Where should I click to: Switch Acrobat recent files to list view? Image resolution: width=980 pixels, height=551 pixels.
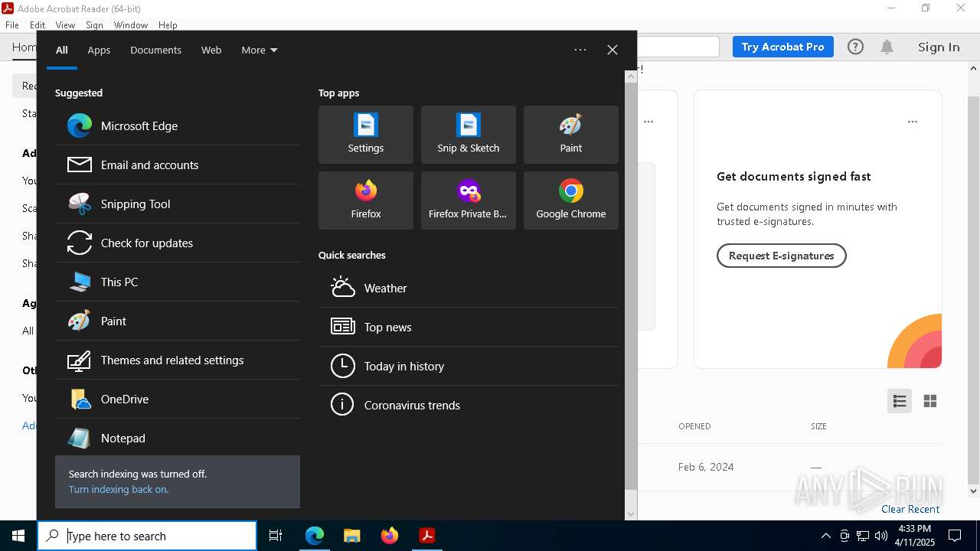tap(900, 401)
